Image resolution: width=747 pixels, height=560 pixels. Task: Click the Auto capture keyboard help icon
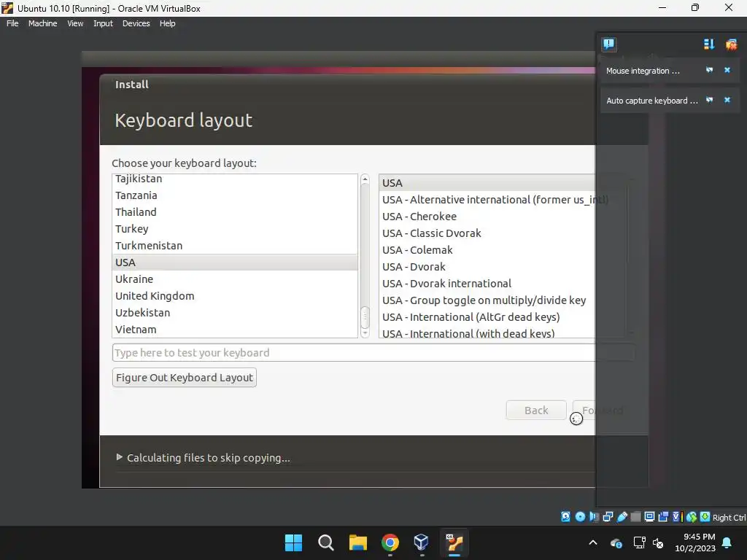coord(709,100)
